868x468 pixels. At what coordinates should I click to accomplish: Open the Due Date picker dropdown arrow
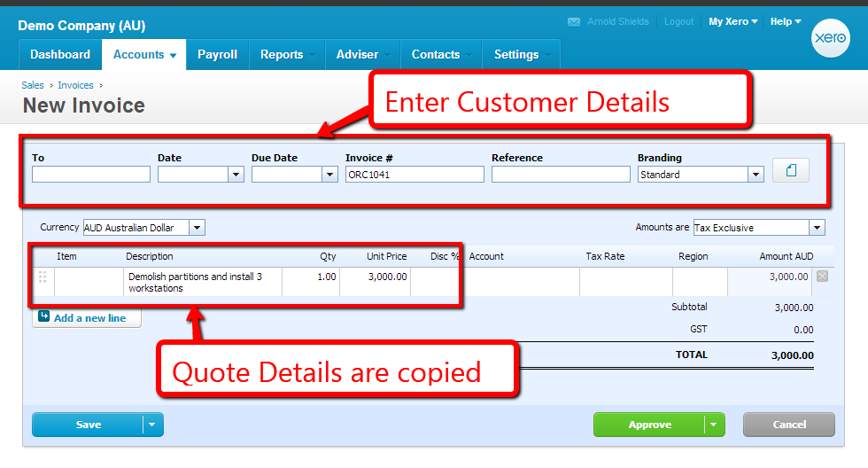tap(329, 175)
